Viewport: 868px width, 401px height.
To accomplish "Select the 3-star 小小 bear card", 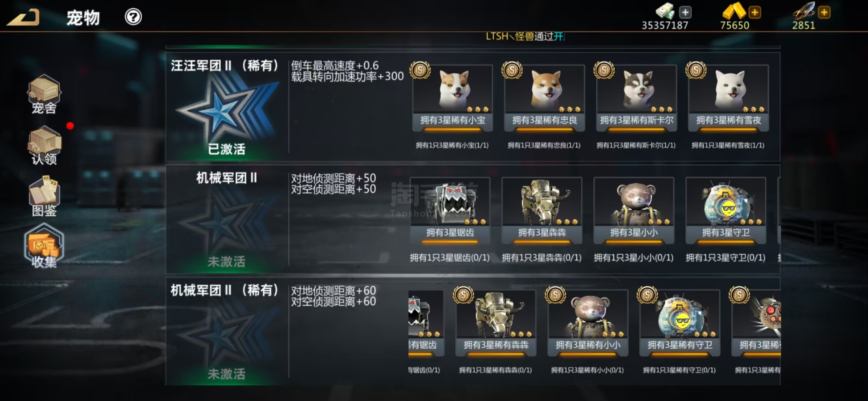I will click(x=634, y=210).
